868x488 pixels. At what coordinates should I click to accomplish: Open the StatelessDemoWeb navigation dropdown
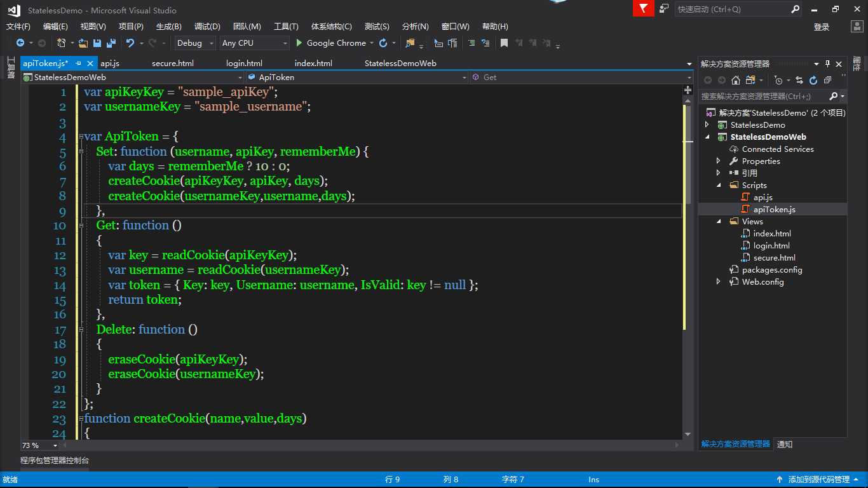[x=132, y=77]
